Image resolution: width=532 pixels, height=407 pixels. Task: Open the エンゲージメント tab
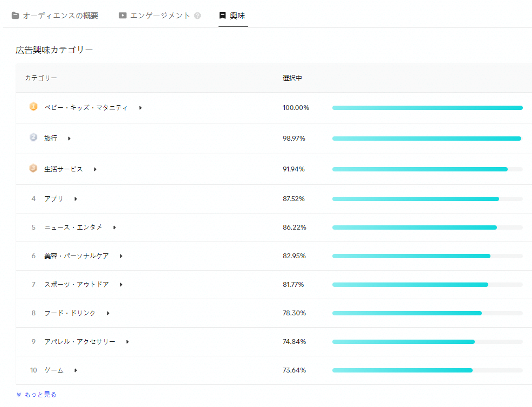click(160, 16)
